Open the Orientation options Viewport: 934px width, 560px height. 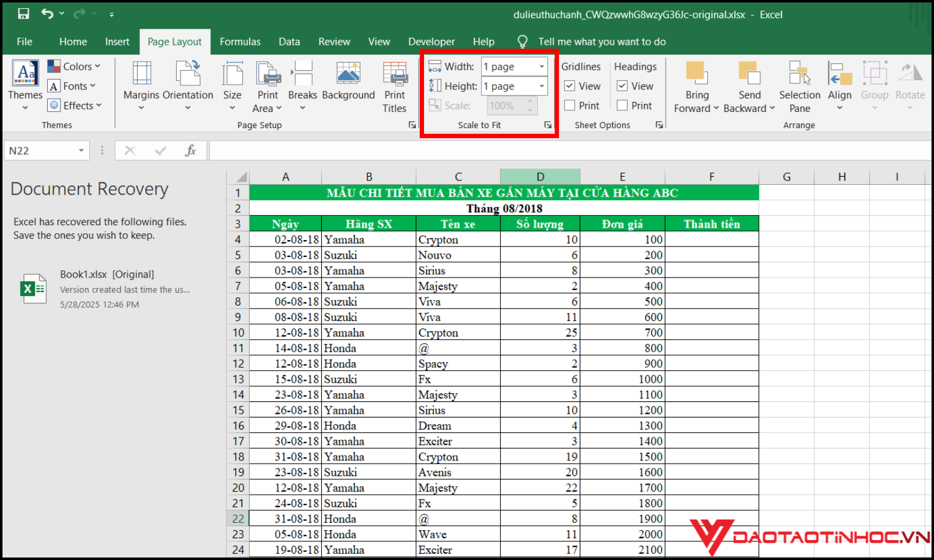click(187, 85)
